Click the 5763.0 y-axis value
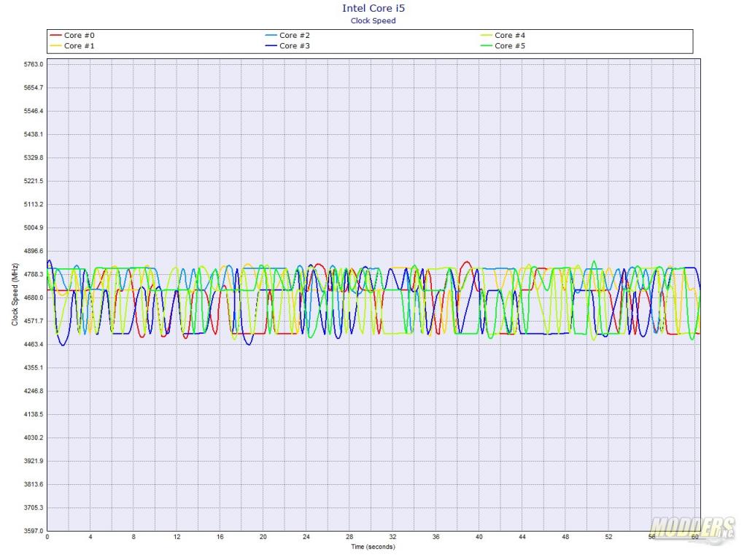 (34, 64)
